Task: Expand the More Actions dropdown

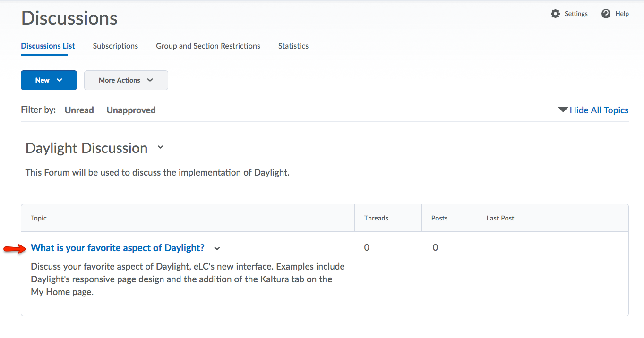Action: pyautogui.click(x=126, y=80)
